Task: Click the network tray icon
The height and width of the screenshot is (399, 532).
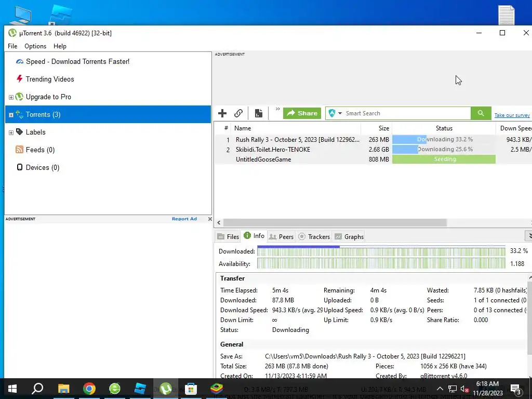Action: (453, 389)
